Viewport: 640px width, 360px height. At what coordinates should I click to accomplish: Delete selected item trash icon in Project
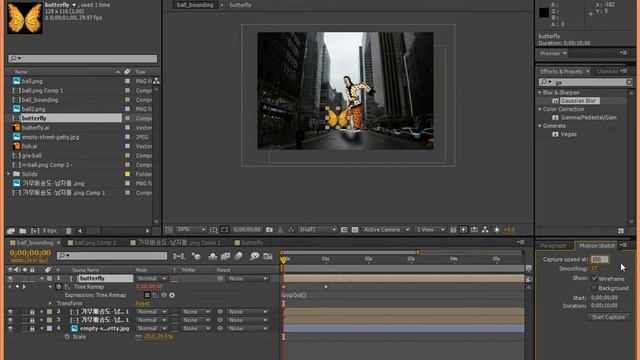pos(69,231)
